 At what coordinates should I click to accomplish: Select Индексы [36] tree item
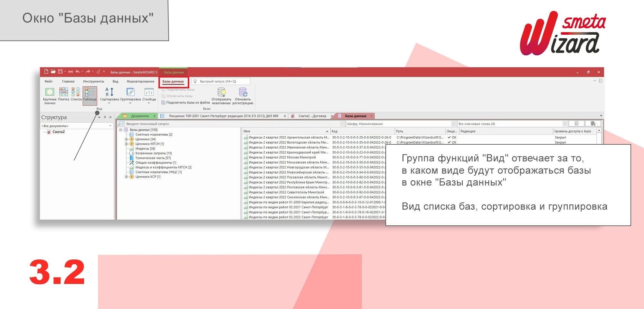(145, 149)
